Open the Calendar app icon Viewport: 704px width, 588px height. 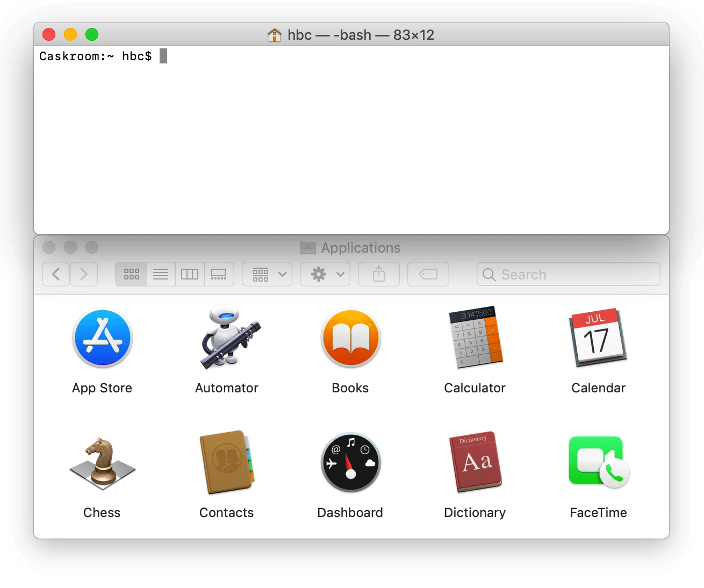coord(598,338)
